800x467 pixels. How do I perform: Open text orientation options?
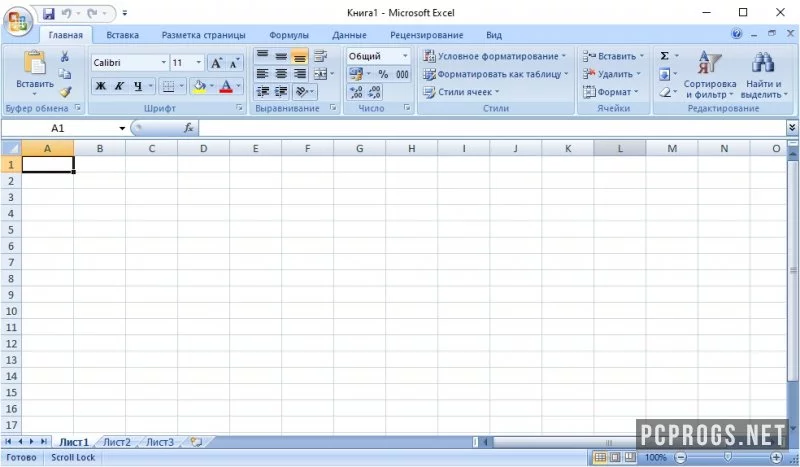305,92
